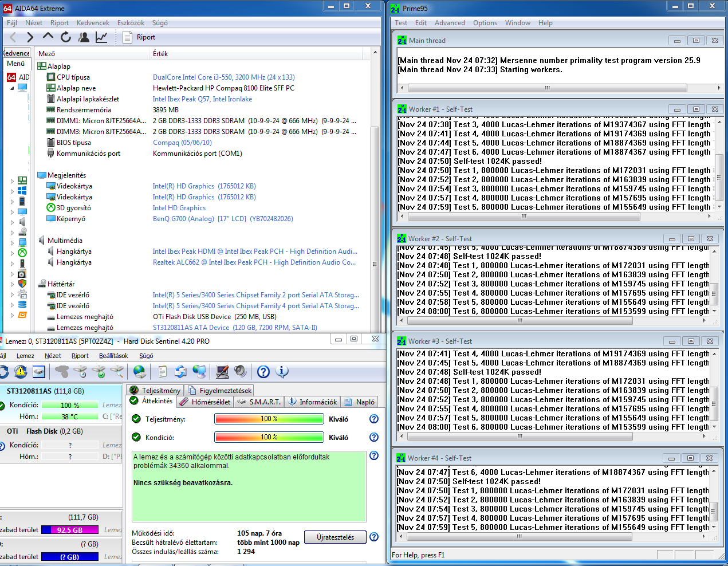Open Napló tab
728x566 pixels.
click(360, 402)
